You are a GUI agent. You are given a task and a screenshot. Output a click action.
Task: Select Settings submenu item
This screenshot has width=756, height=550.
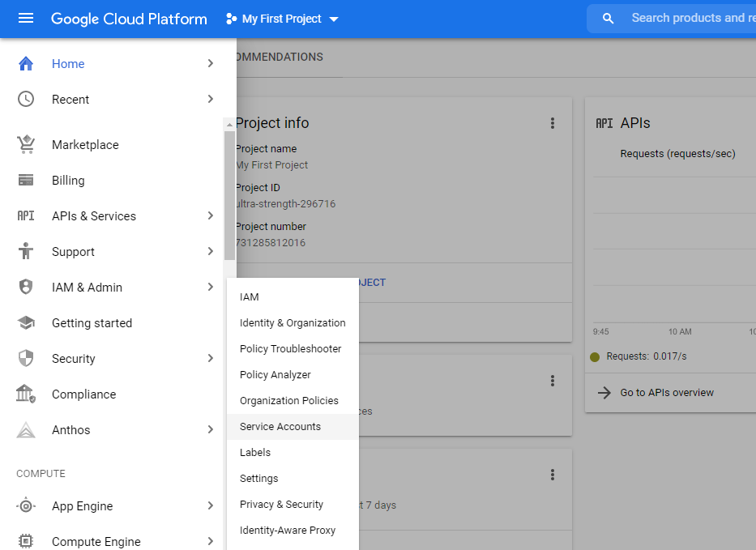[293, 479]
